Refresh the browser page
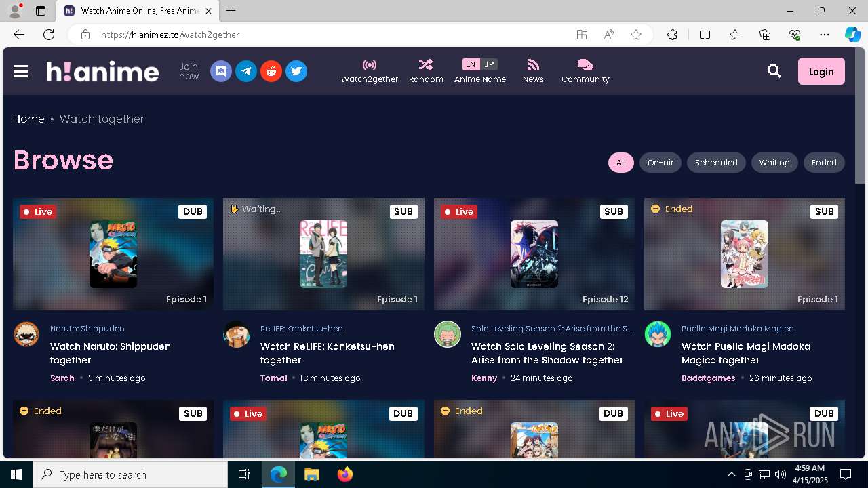The image size is (868, 488). tap(49, 35)
